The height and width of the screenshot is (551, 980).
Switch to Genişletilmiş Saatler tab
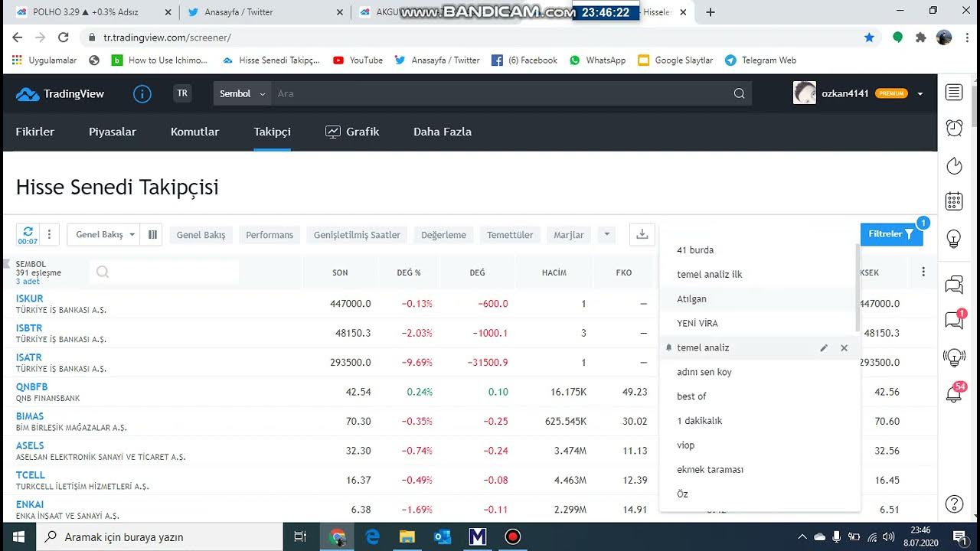[x=357, y=235]
